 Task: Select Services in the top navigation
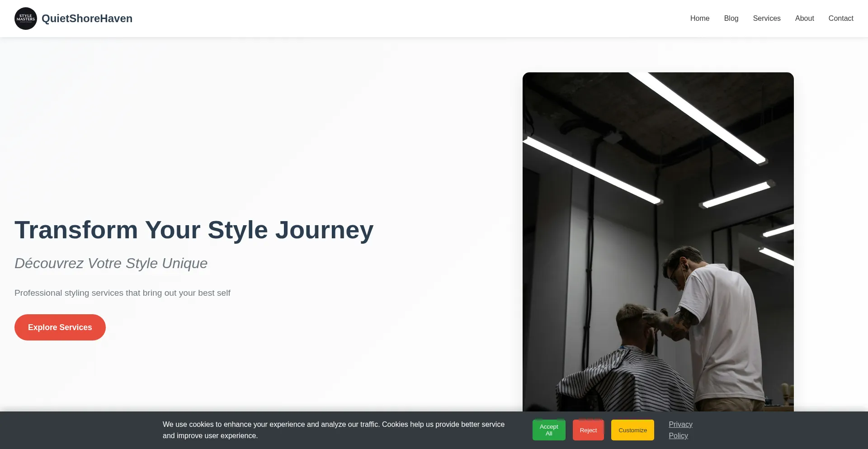click(x=766, y=19)
